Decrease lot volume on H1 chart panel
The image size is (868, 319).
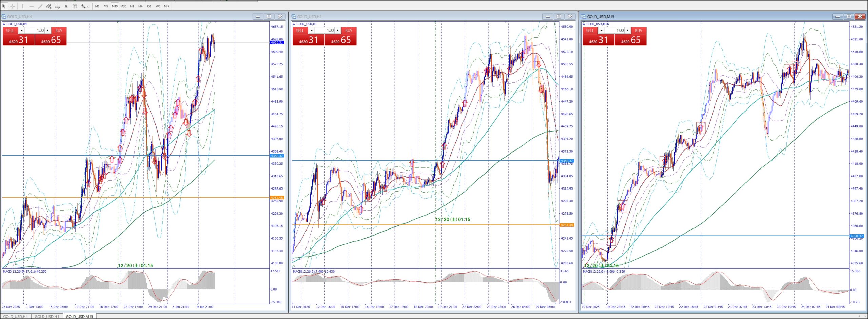click(311, 31)
